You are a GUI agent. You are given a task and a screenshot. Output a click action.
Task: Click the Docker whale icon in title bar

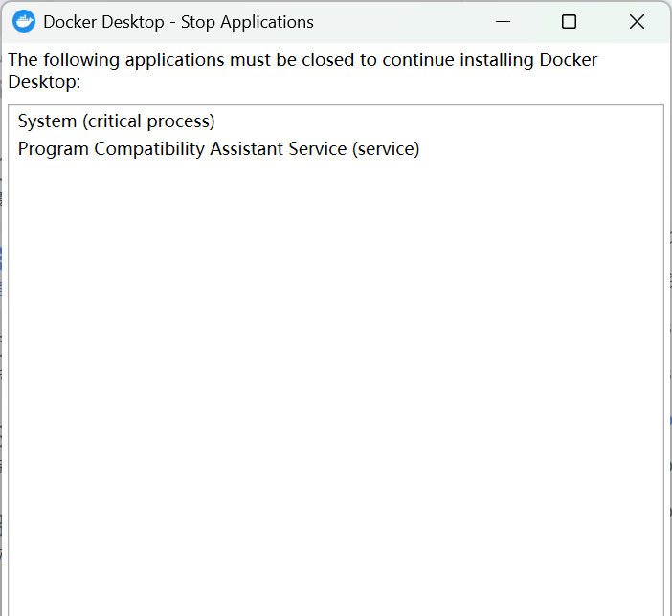point(24,21)
